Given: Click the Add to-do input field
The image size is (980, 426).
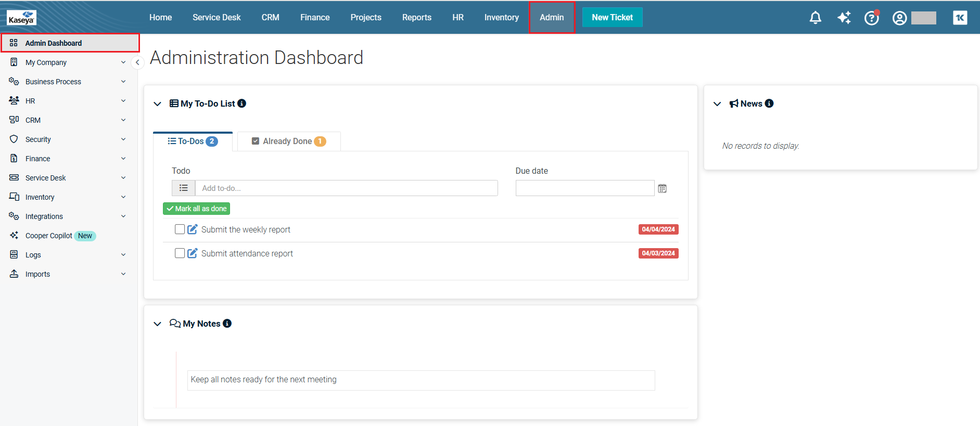Looking at the screenshot, I should 346,188.
